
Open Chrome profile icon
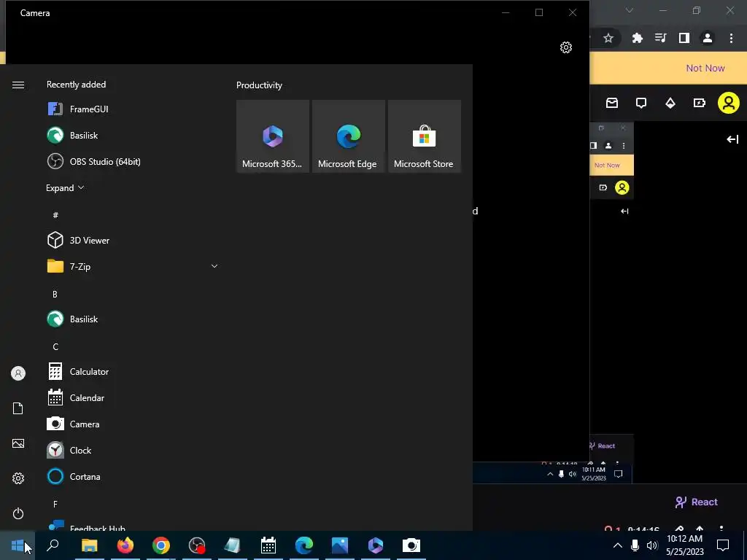tap(708, 38)
